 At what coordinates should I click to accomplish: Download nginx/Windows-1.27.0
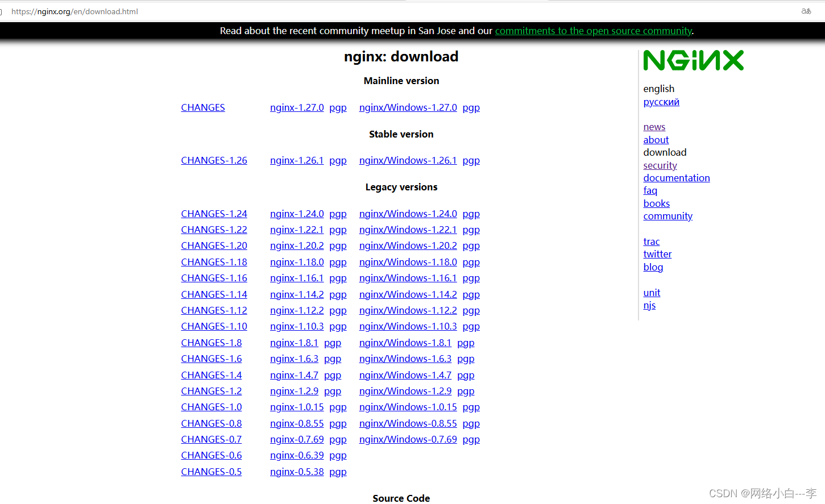click(408, 107)
